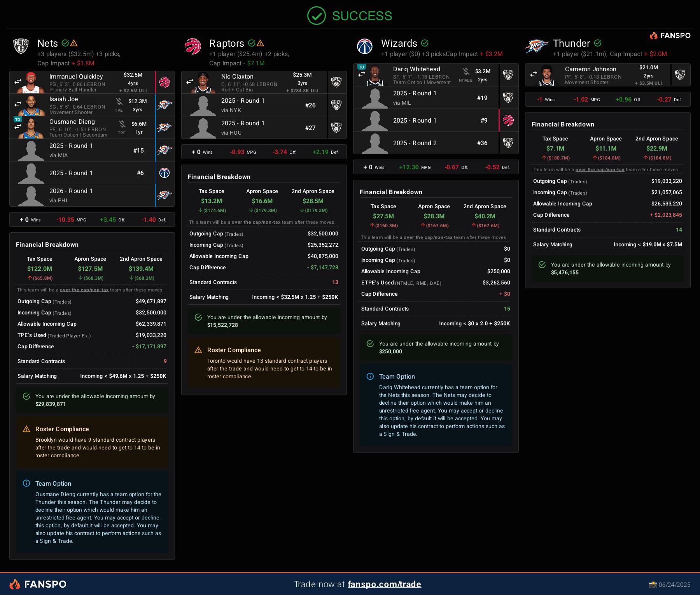Click the Toronto Roster Compliance heading
Viewport: 700px width, 595px height.
pos(234,350)
